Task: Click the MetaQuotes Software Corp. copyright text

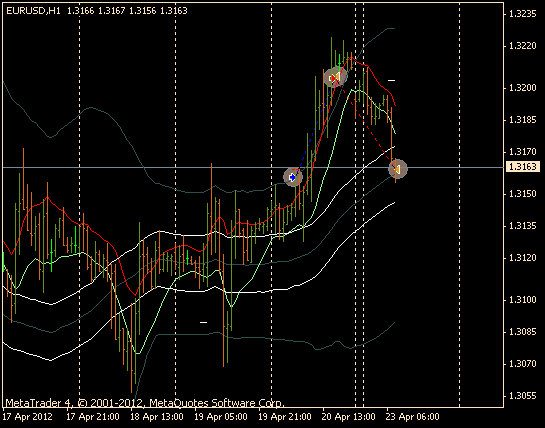Action: point(217,403)
